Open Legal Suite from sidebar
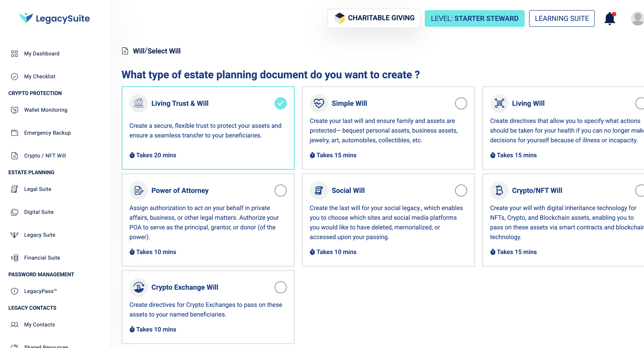644x348 pixels. coord(37,189)
